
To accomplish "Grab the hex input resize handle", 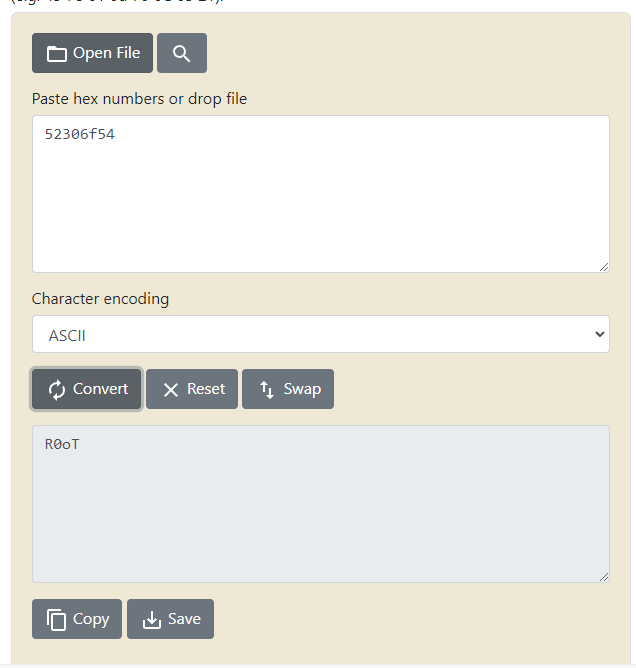I will coord(603,266).
